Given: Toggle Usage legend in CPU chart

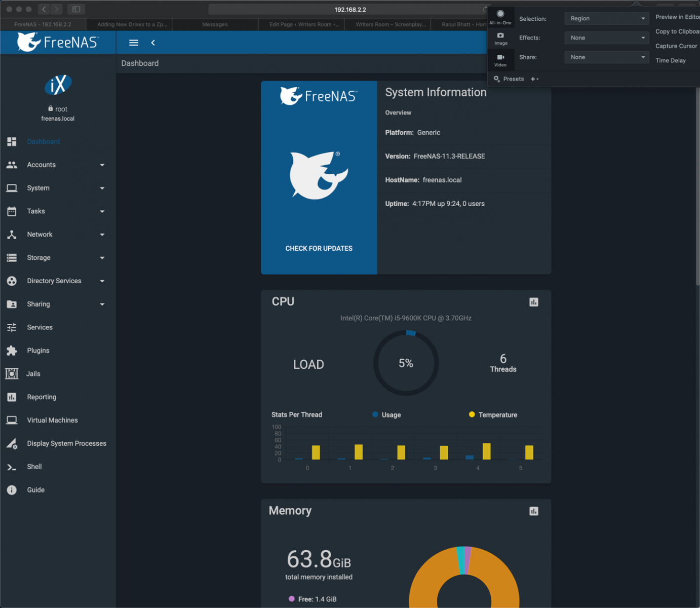Looking at the screenshot, I should [x=386, y=414].
